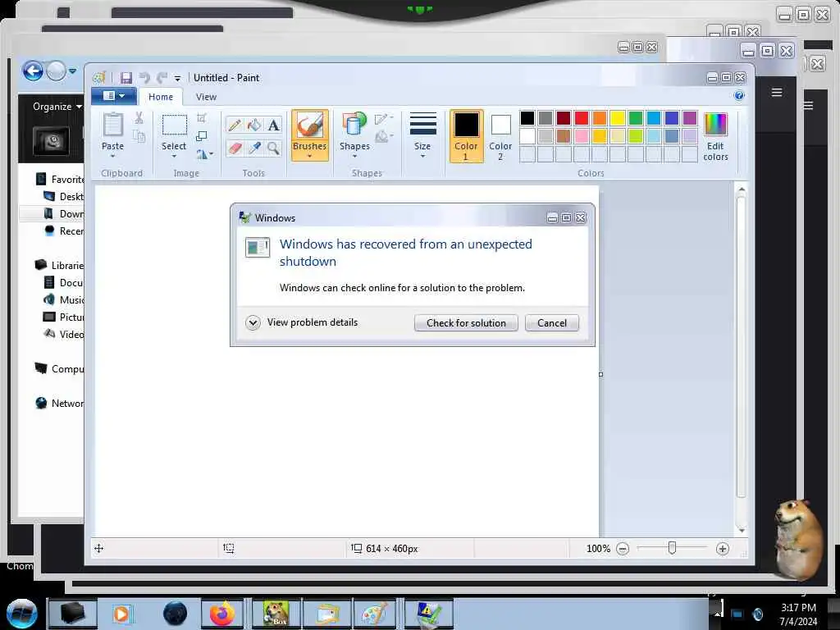840x630 pixels.
Task: Expand View problem details chevron
Action: (x=253, y=322)
